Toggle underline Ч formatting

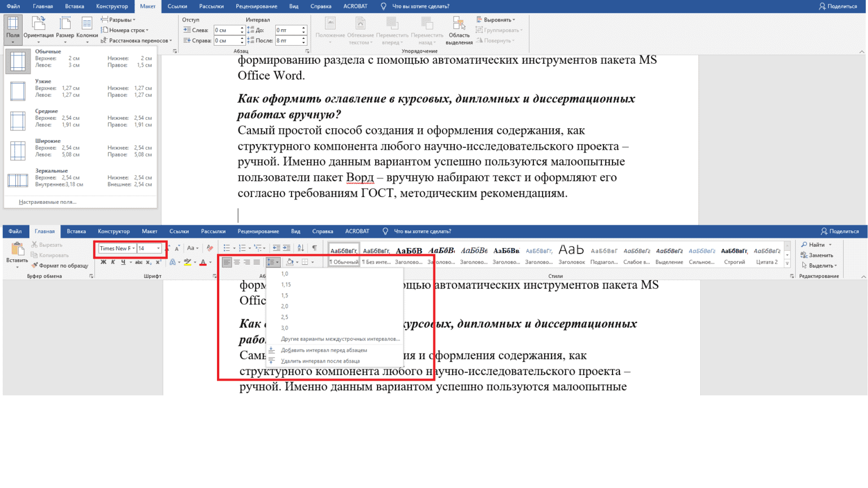[x=124, y=262]
